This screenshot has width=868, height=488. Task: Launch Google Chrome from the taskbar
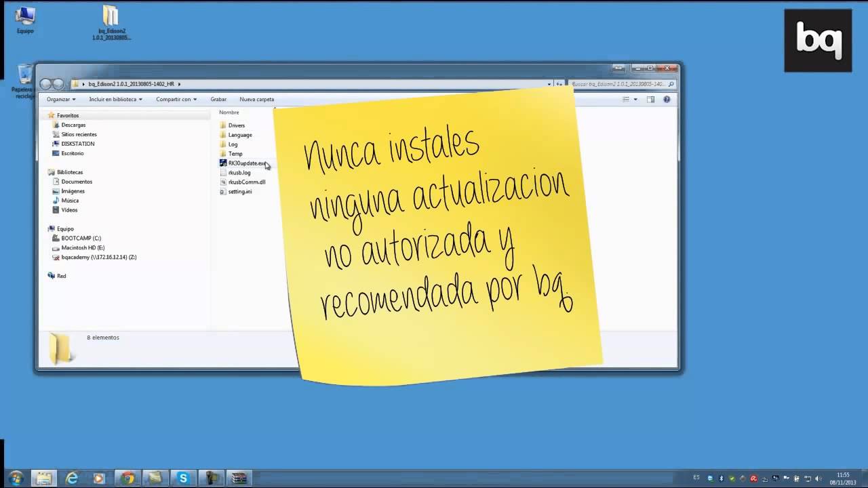coord(127,479)
